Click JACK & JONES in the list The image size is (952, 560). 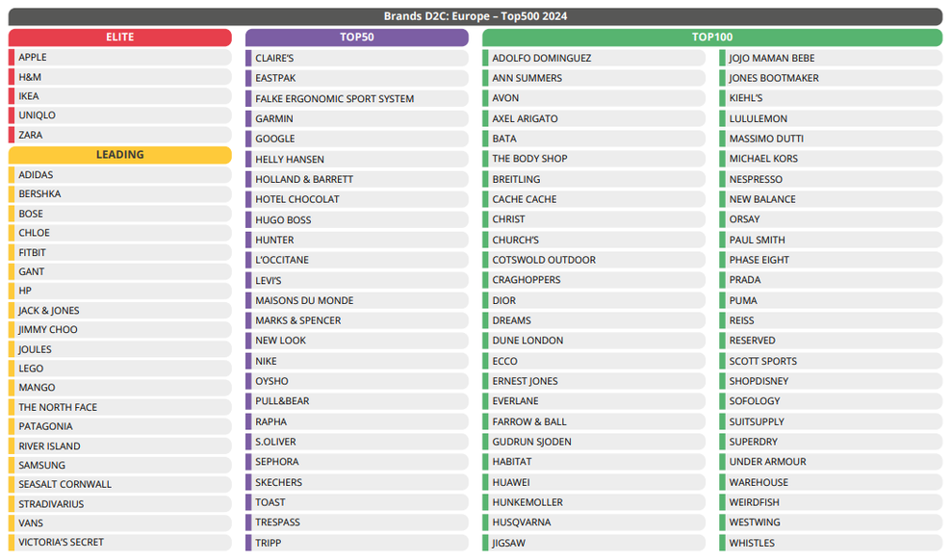119,311
